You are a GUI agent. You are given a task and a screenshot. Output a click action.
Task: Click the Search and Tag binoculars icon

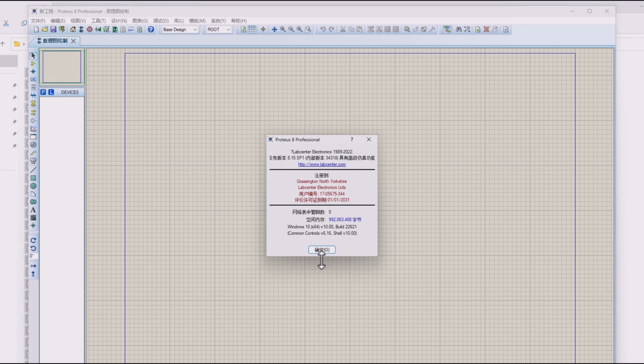pyautogui.click(x=458, y=29)
